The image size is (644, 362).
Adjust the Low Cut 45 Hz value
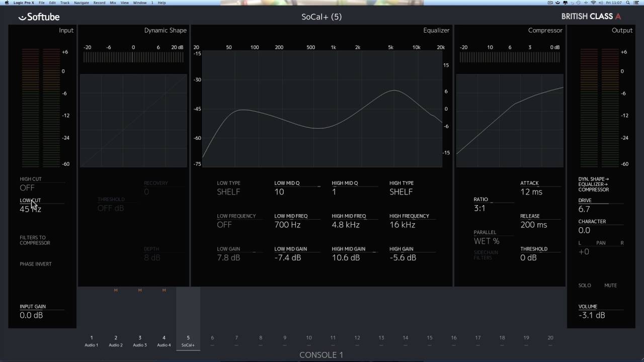click(x=31, y=209)
